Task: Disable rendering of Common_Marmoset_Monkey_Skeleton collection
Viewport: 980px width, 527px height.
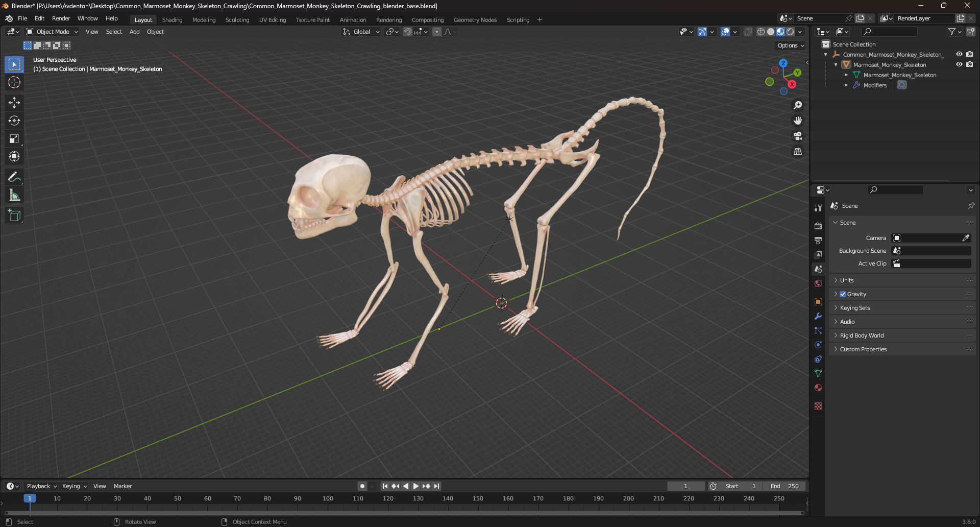Action: (x=969, y=54)
